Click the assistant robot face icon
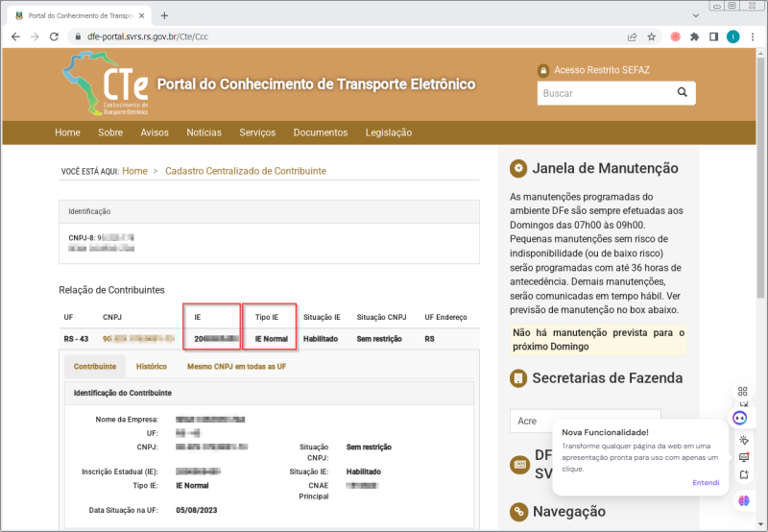The image size is (768, 532). pos(739,418)
